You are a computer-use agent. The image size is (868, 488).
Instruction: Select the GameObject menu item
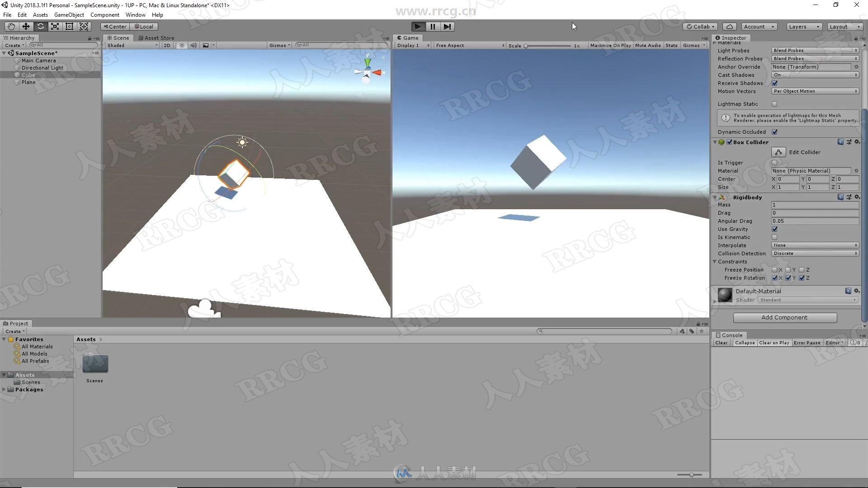69,14
